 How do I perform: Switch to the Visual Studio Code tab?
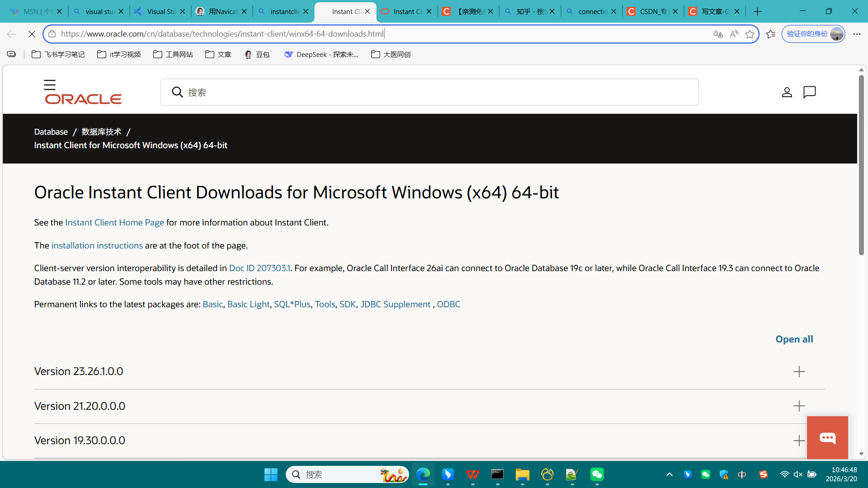160,11
